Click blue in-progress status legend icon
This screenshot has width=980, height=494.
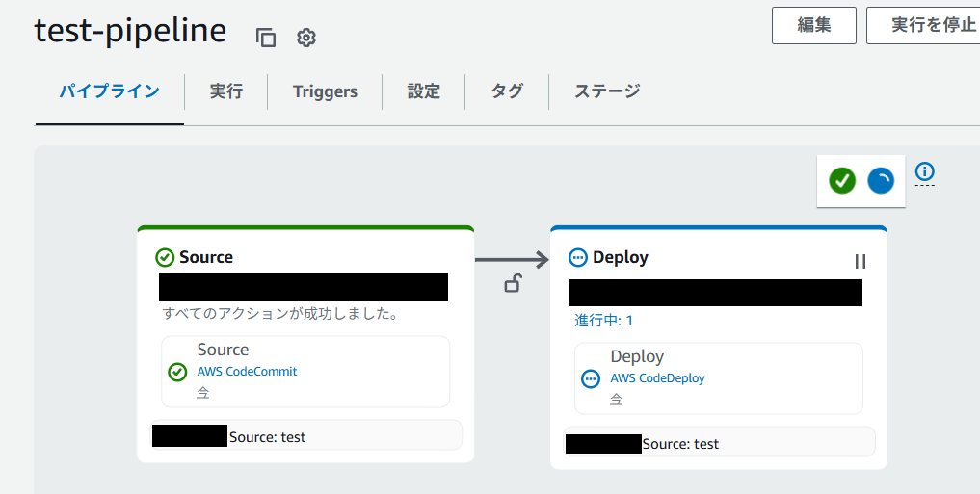(x=881, y=181)
